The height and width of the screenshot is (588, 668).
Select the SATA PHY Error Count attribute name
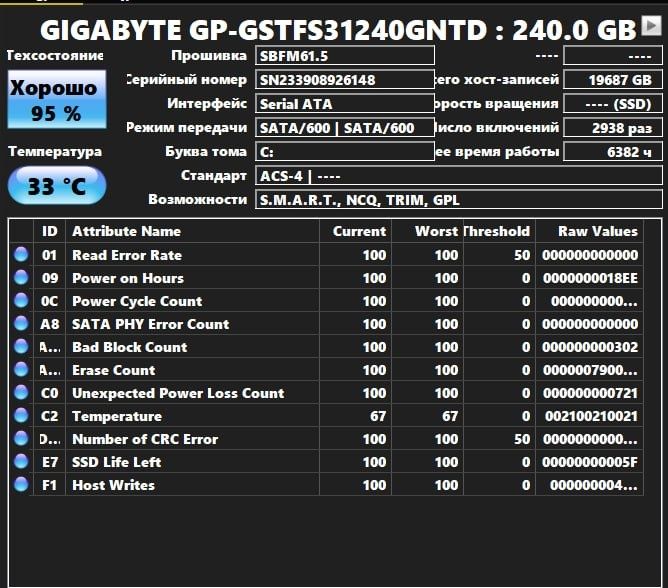(150, 324)
